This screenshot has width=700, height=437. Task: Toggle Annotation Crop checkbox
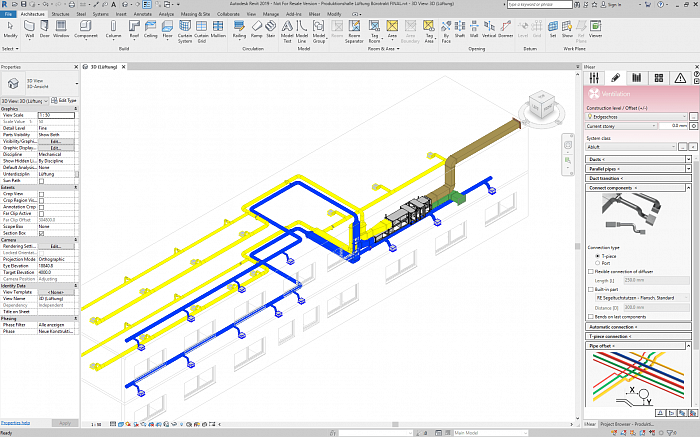point(42,207)
